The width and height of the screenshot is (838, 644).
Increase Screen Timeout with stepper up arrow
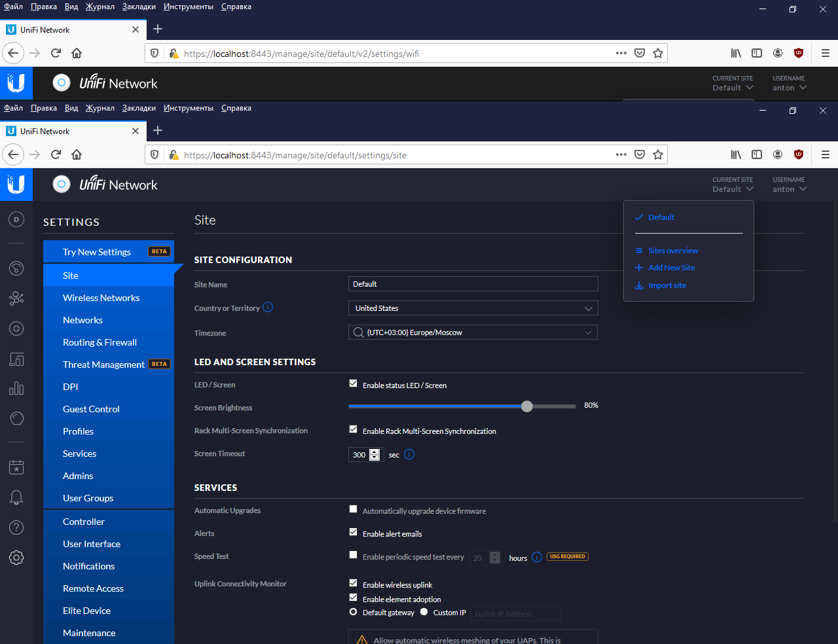click(374, 452)
